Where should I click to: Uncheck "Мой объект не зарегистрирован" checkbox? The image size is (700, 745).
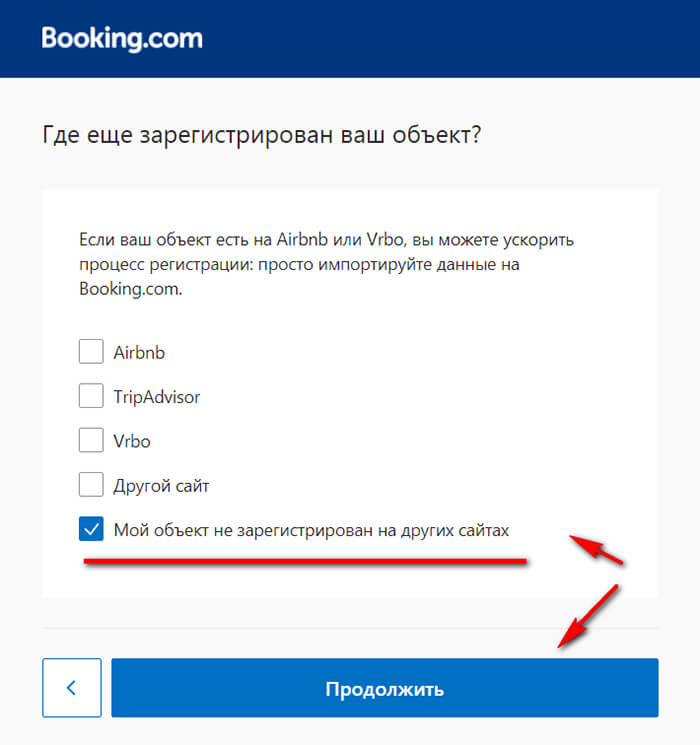(91, 530)
